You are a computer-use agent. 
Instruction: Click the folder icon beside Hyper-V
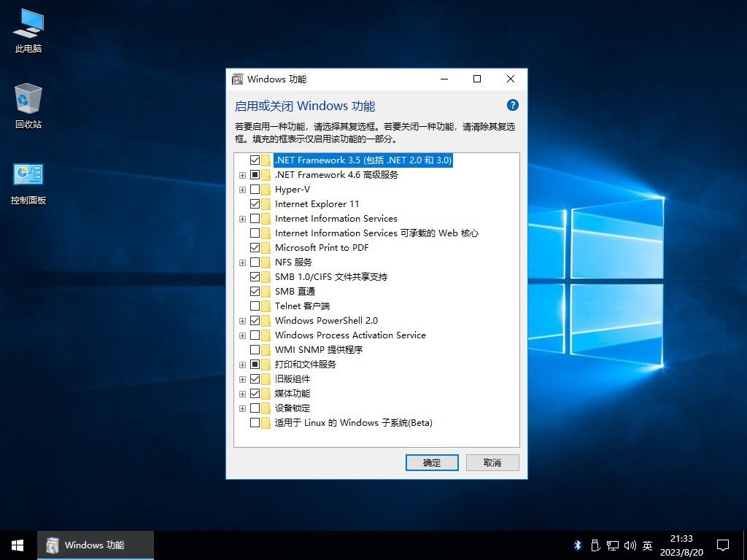coord(266,190)
